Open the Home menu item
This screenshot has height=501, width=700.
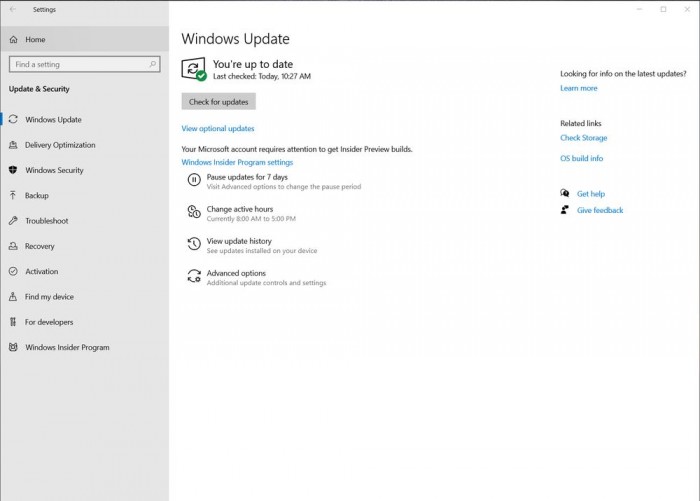pos(84,39)
